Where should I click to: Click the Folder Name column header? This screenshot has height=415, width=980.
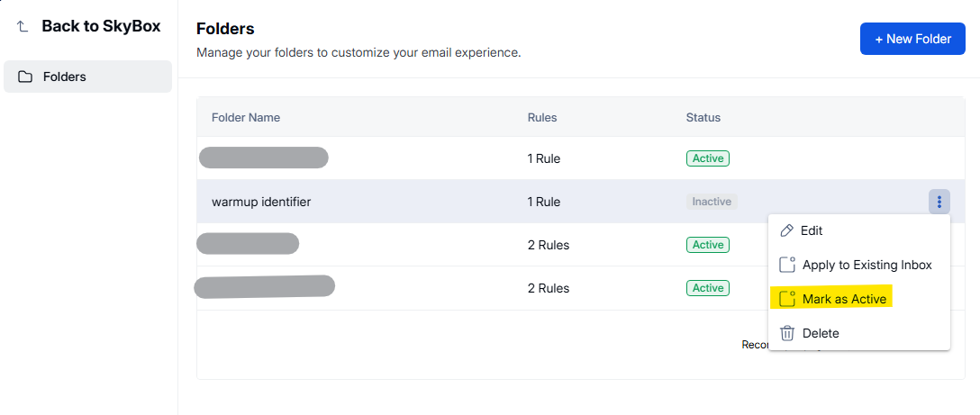[x=246, y=117]
